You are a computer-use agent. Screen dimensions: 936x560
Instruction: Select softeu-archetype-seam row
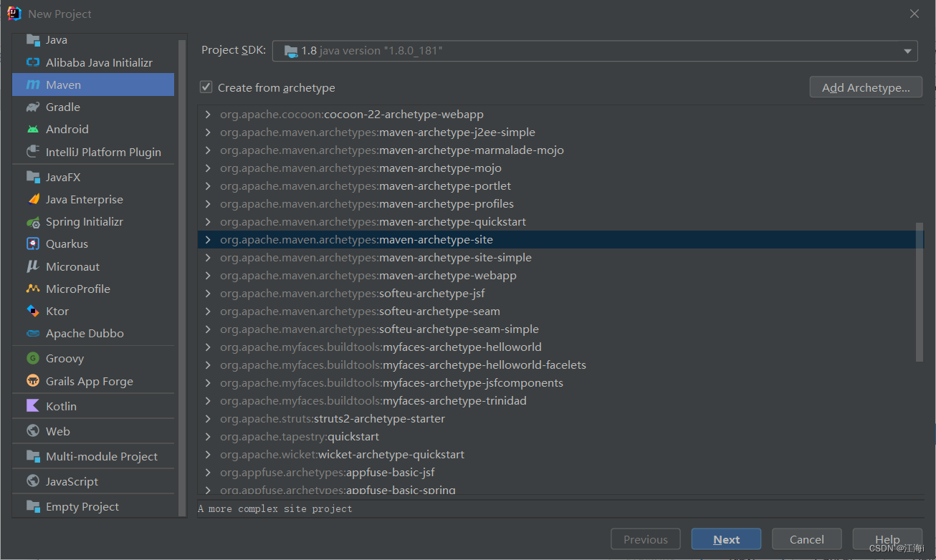pos(560,312)
